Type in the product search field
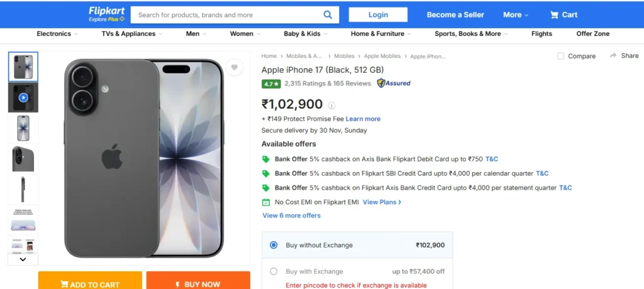The width and height of the screenshot is (644, 289). [226, 15]
